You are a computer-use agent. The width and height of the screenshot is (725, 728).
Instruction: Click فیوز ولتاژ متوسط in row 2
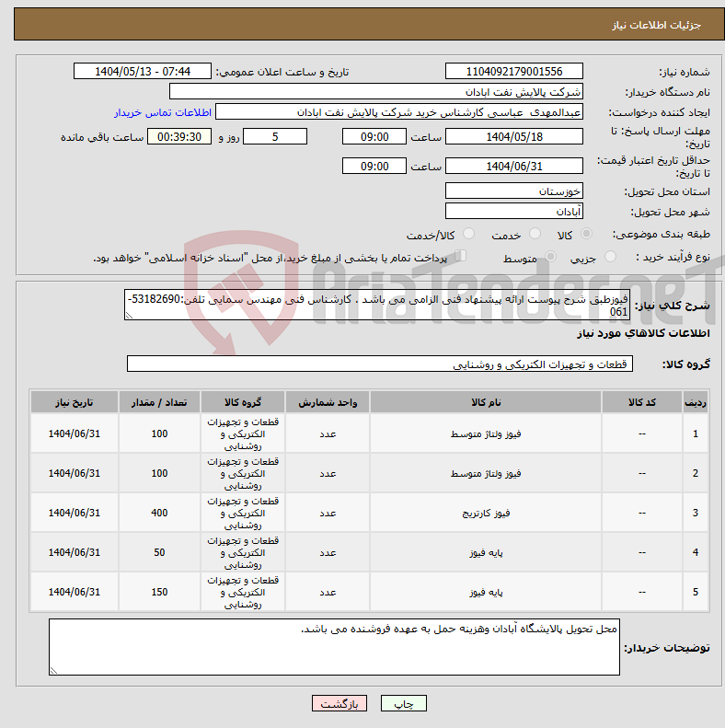(x=486, y=473)
